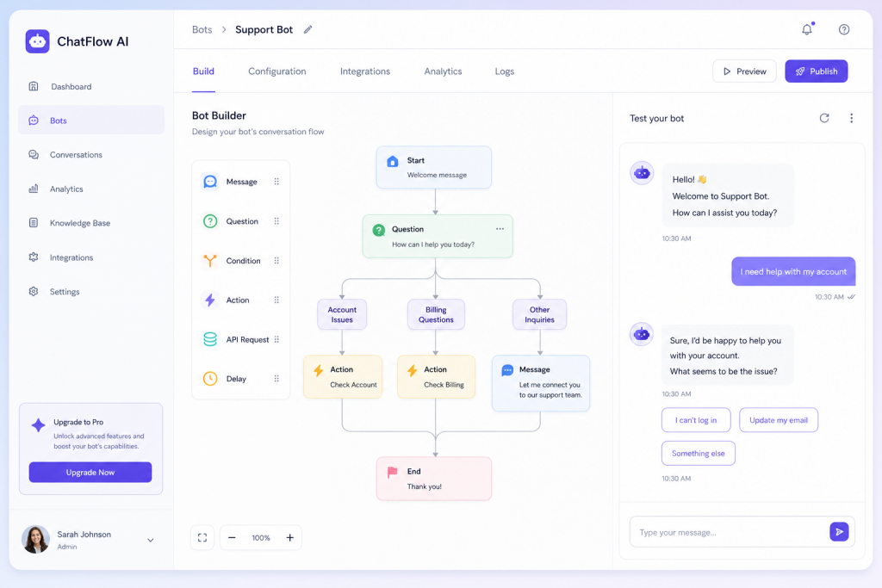This screenshot has width=882, height=588.
Task: Open the Conversations sidebar item
Action: coord(90,155)
